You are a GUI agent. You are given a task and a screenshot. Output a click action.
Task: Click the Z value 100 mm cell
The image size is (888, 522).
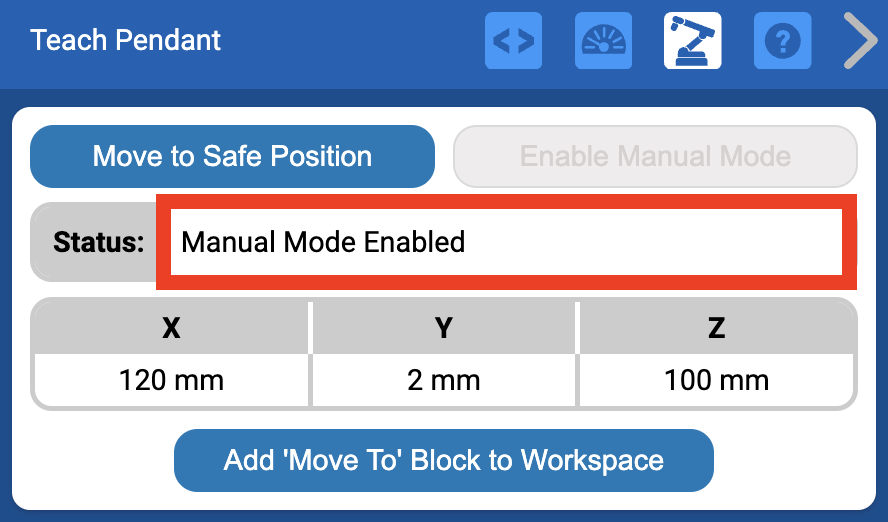pos(716,380)
